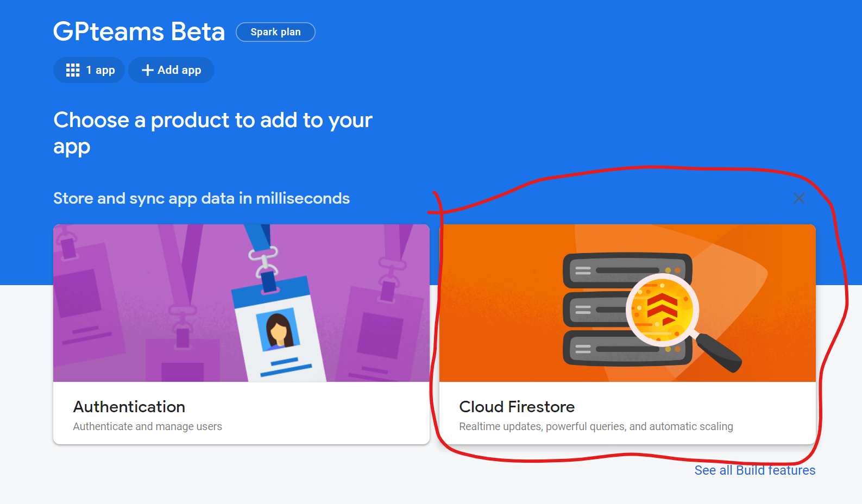Click "Authenticate and manage users" description

148,426
